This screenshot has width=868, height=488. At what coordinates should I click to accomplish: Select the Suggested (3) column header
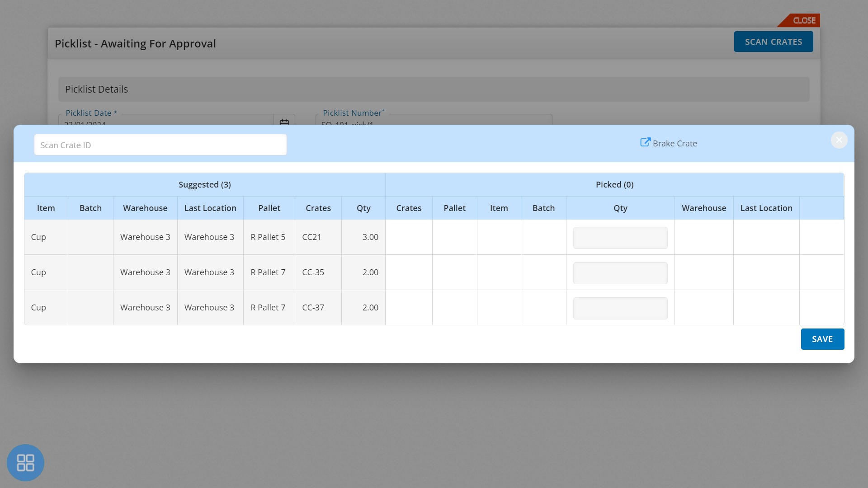tap(204, 184)
